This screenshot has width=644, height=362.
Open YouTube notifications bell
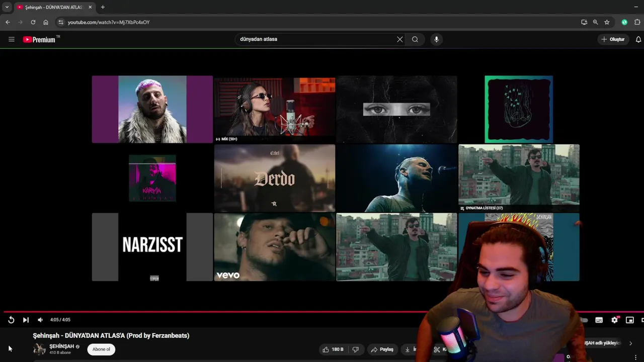point(638,39)
